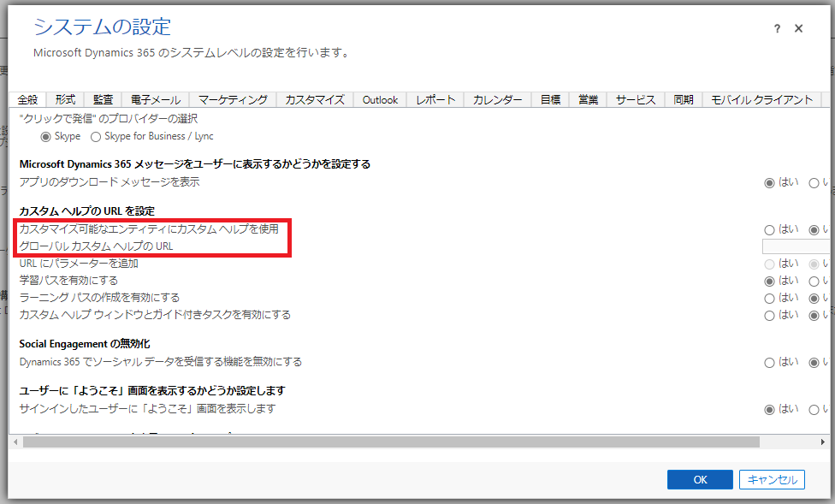Choose はい for ソーシャル データ受信機能を無効にする
The height and width of the screenshot is (504, 835).
(x=769, y=363)
